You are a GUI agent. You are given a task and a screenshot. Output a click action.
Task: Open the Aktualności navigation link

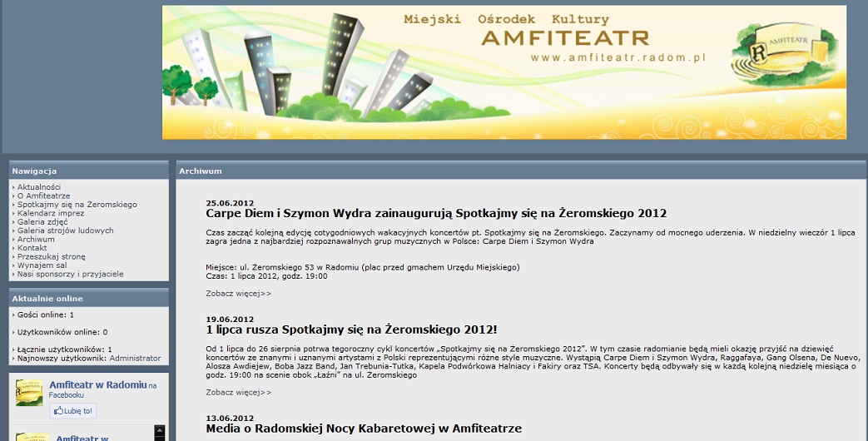pyautogui.click(x=39, y=187)
